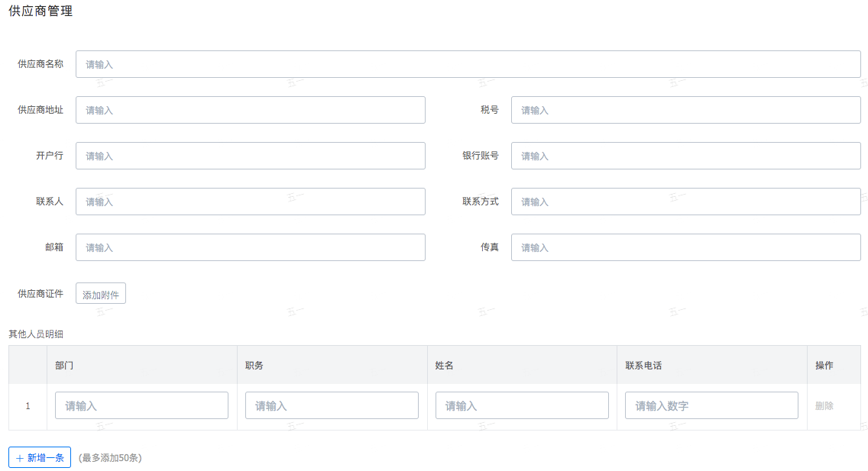Select the 开户行 input box

click(x=250, y=156)
